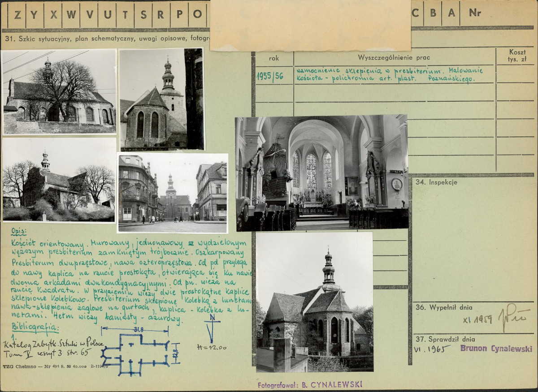Open the top photo of tower and apse
This screenshot has width=538, height=392.
[x=161, y=99]
